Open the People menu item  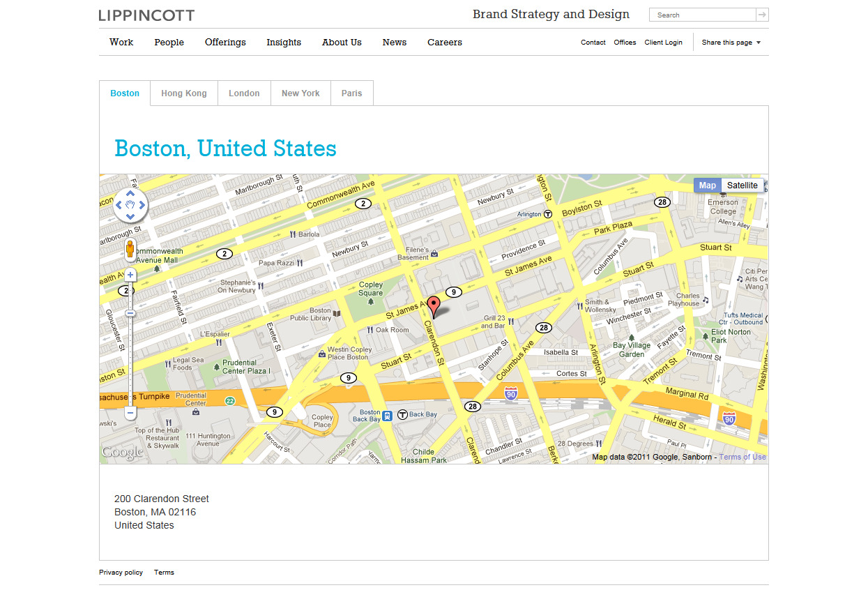[169, 43]
